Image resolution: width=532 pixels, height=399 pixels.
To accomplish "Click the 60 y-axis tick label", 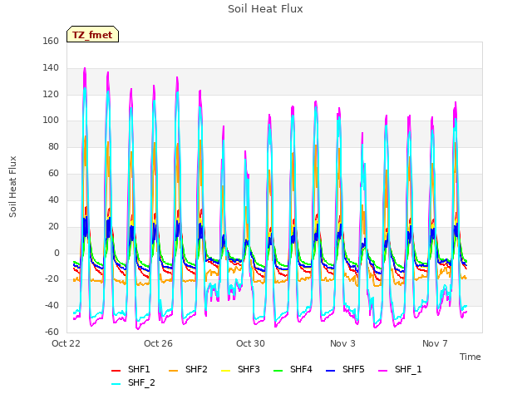I will point(53,174).
